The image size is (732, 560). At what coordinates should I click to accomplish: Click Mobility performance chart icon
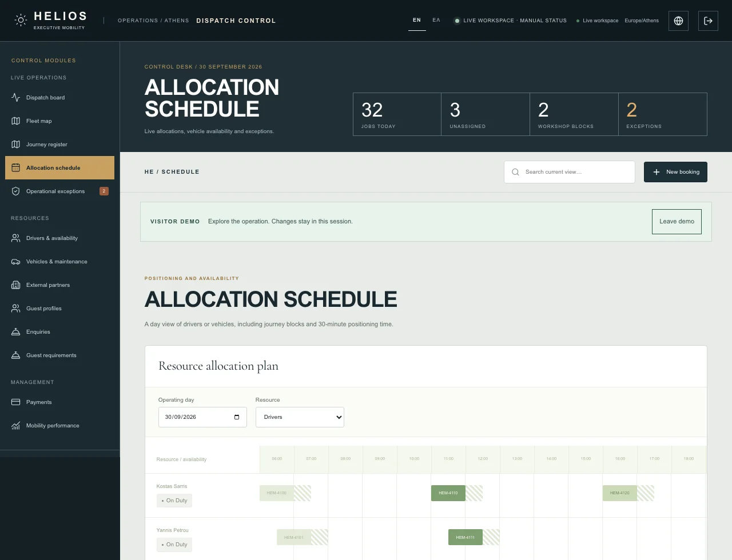coord(16,425)
